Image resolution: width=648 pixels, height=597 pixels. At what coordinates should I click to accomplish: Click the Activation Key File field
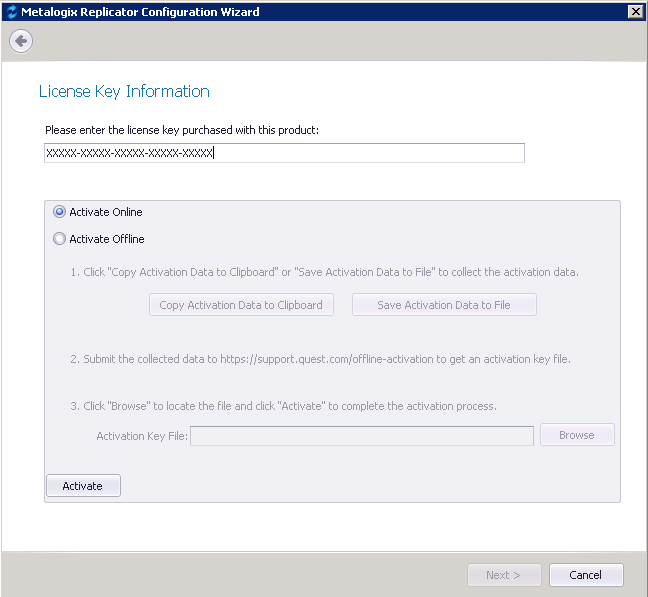pos(362,436)
